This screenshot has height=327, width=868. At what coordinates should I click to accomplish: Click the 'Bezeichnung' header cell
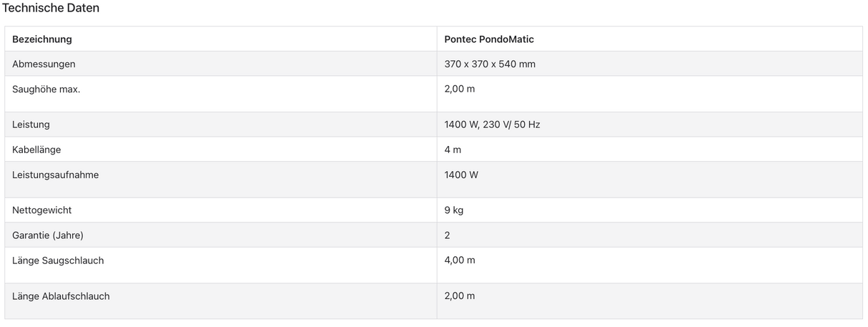(x=42, y=39)
